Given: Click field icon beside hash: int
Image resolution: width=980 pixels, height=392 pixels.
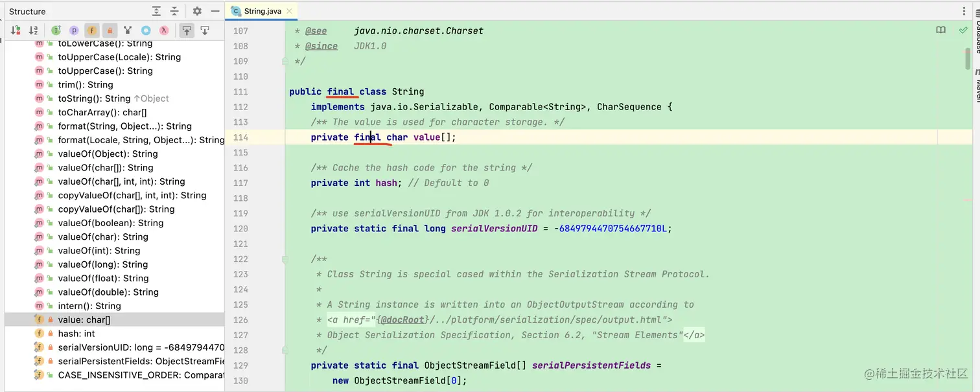Looking at the screenshot, I should [39, 334].
